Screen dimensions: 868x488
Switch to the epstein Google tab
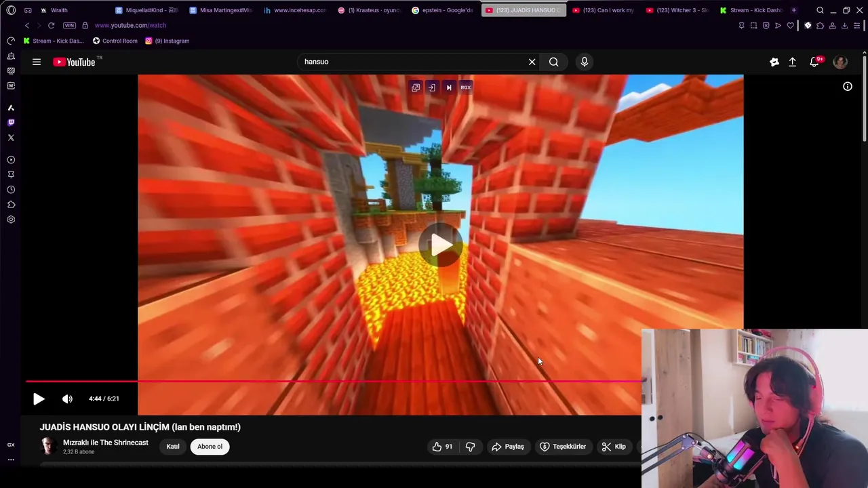click(x=443, y=10)
